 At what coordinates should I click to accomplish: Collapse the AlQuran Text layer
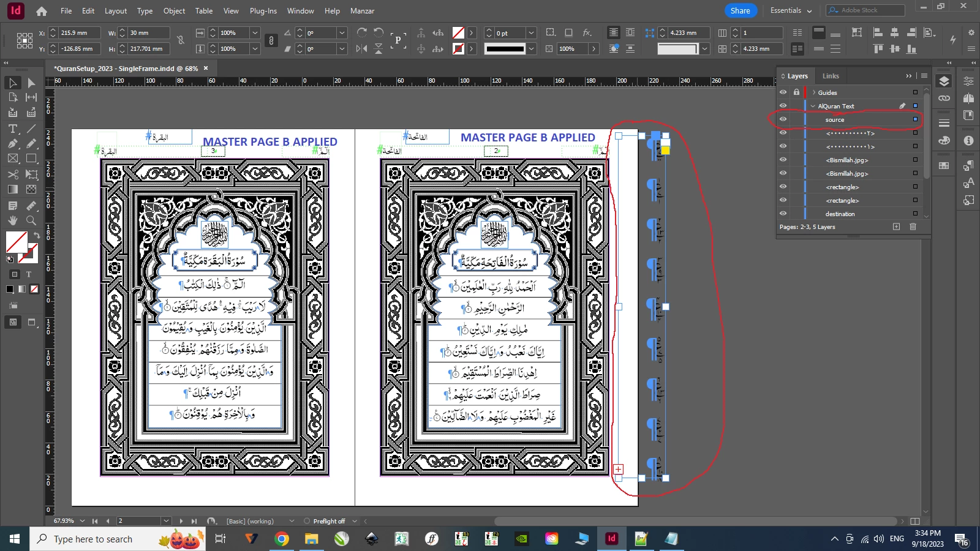[813, 106]
